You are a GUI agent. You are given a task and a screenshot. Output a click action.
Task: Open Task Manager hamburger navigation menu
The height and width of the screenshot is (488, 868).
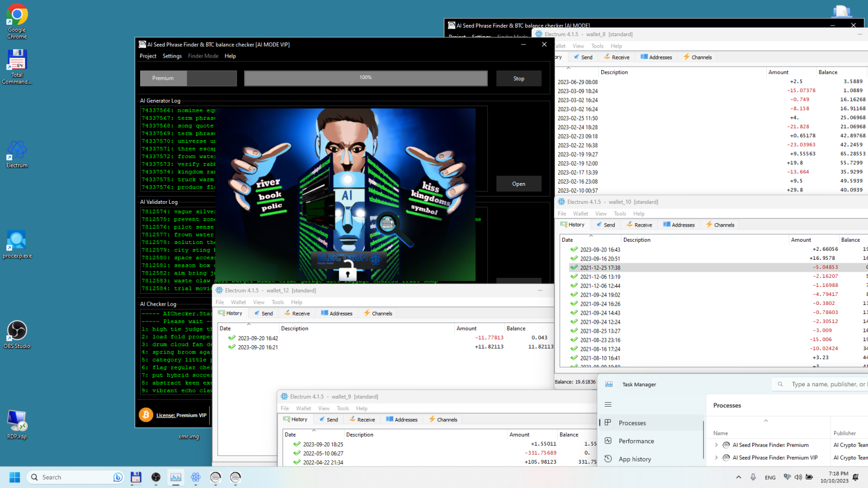click(x=608, y=404)
